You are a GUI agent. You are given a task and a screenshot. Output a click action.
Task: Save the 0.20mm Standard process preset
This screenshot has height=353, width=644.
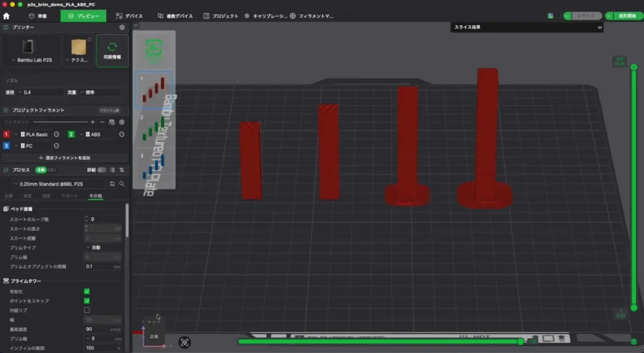[x=112, y=184]
